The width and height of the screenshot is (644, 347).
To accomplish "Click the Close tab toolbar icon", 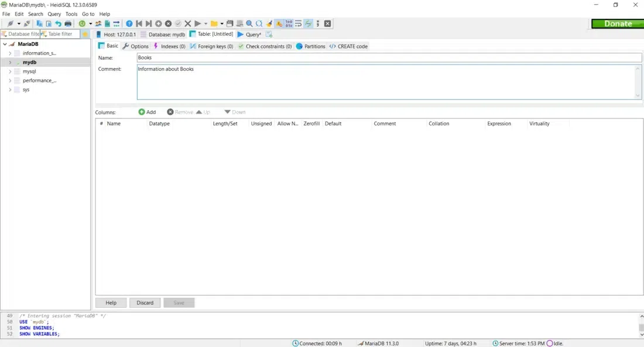I will click(x=328, y=24).
